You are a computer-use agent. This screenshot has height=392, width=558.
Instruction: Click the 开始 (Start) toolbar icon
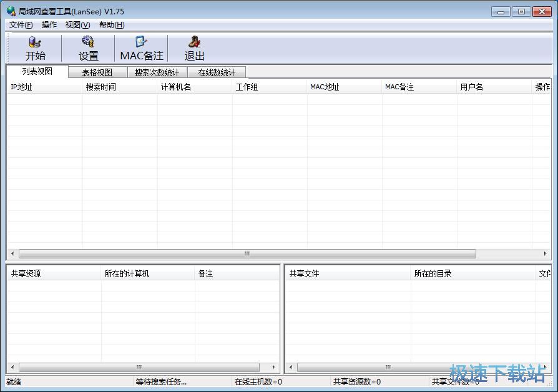tap(35, 49)
